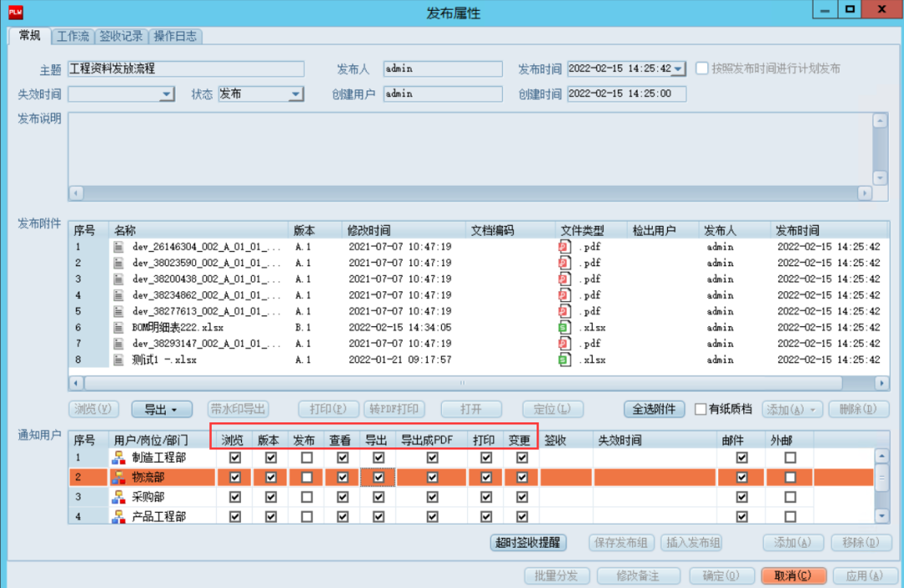Click the department icon beside 制造工程部
The width and height of the screenshot is (904, 588).
pos(118,458)
